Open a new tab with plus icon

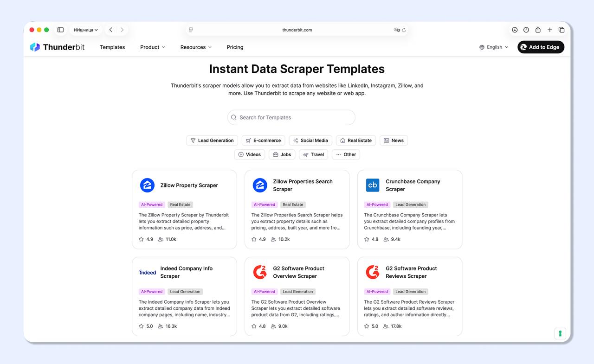click(x=549, y=30)
